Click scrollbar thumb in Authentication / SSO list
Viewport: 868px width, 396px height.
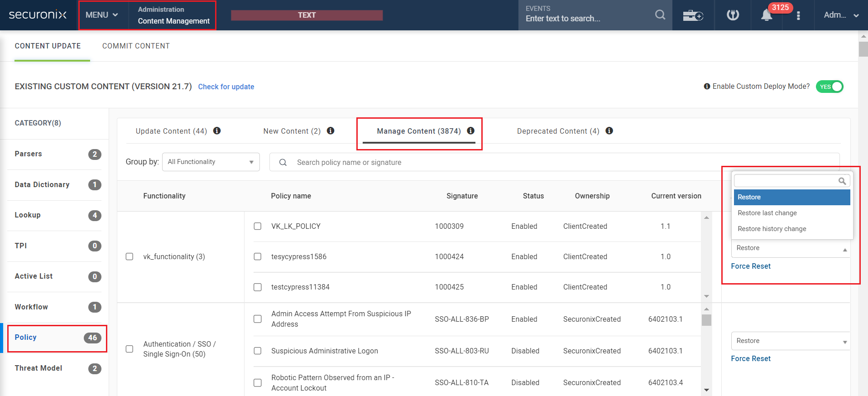(706, 320)
